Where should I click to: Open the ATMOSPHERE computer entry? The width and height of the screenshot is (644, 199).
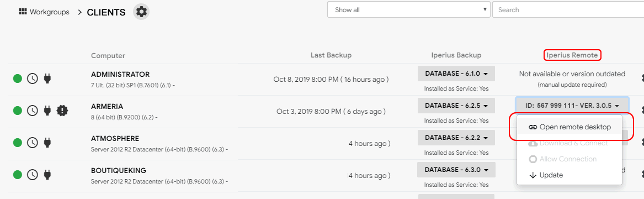[115, 139]
